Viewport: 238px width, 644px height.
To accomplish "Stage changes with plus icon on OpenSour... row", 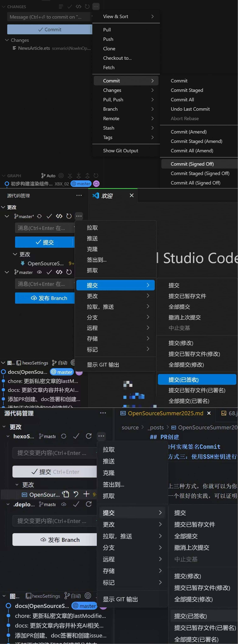I will point(86,494).
